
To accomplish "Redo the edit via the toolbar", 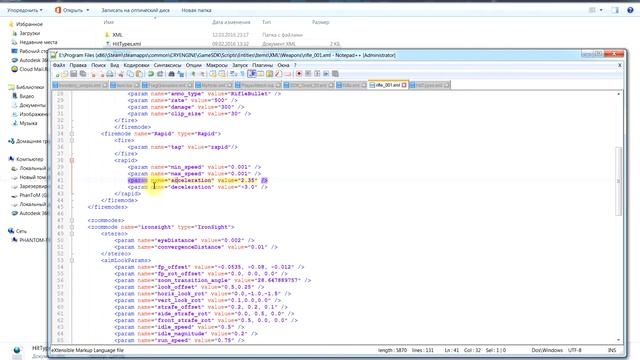I will pos(160,74).
